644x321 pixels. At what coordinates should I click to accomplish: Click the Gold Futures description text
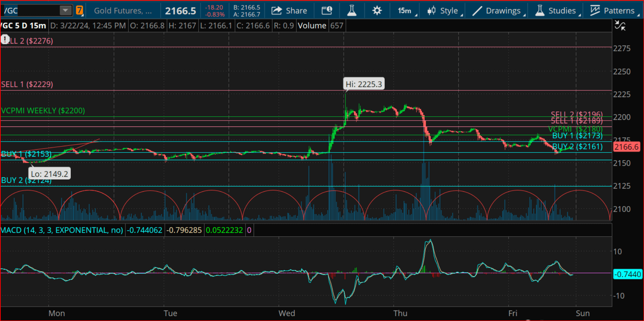click(x=123, y=11)
